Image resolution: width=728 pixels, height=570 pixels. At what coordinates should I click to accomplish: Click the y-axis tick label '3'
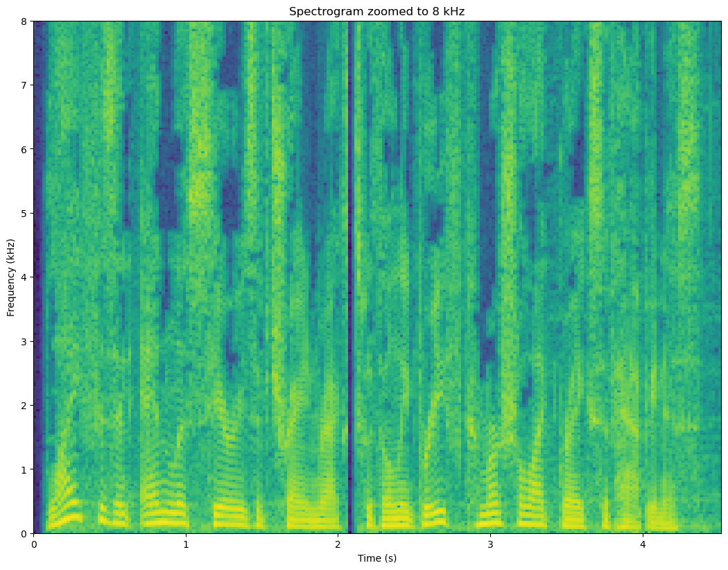click(24, 341)
